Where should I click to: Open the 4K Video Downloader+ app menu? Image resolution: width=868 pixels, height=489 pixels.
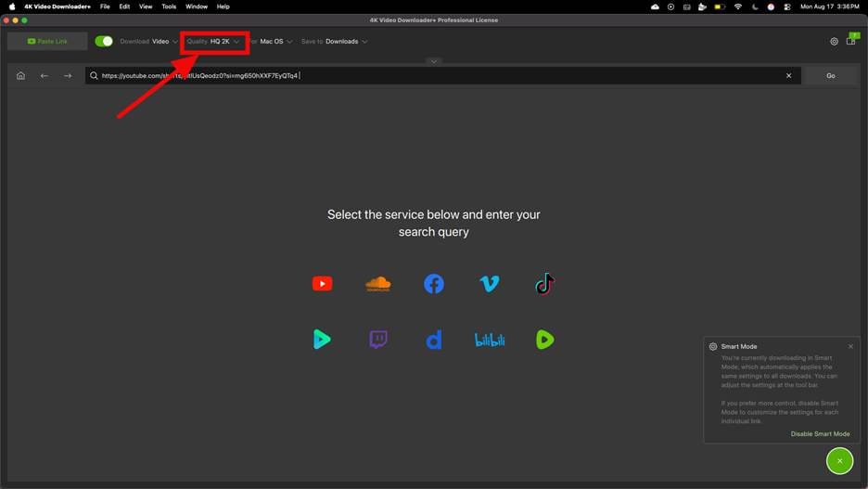[x=57, y=6]
